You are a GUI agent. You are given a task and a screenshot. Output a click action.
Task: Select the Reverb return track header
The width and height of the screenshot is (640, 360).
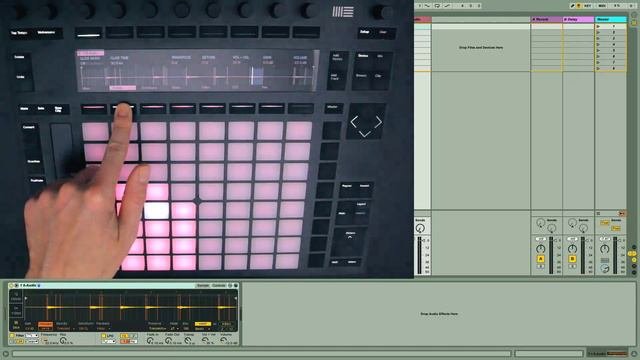pos(547,19)
